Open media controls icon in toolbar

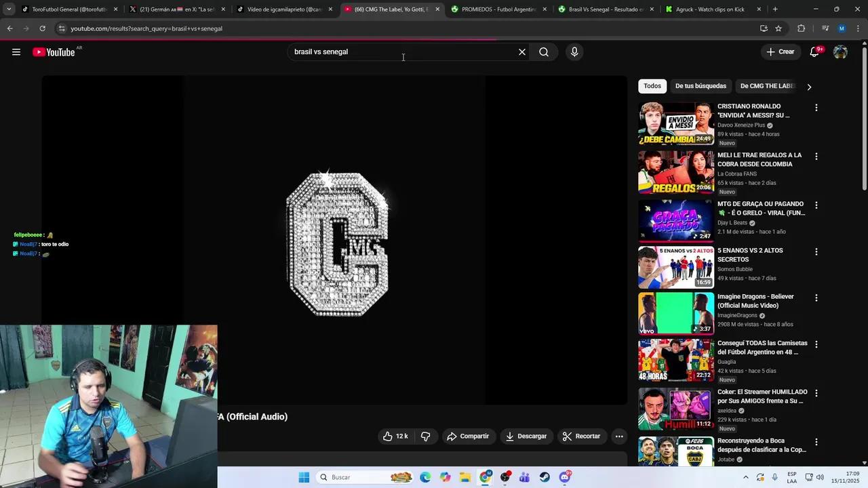(x=825, y=28)
